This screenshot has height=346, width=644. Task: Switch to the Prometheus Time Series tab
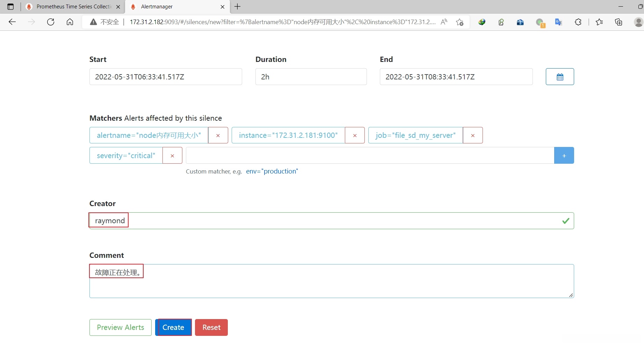point(73,7)
